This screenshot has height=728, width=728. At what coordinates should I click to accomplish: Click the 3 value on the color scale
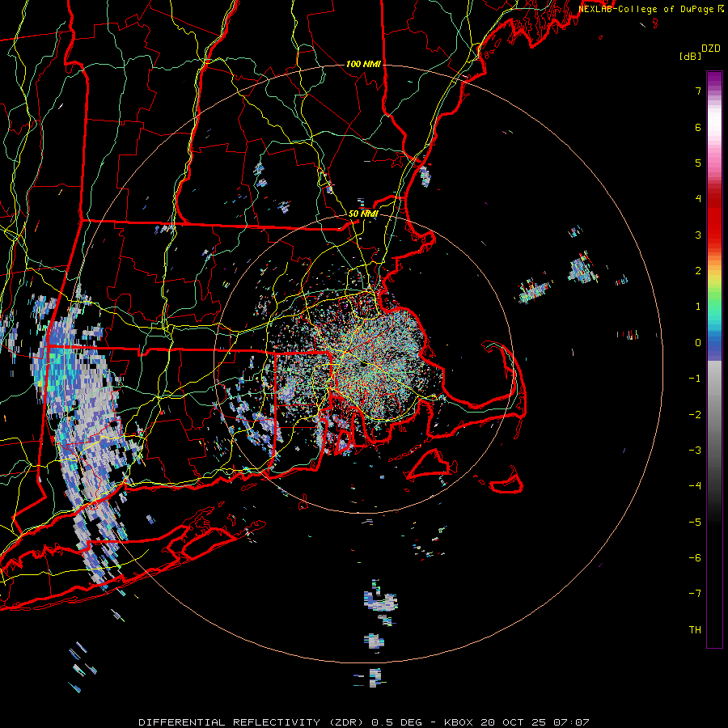coord(698,235)
